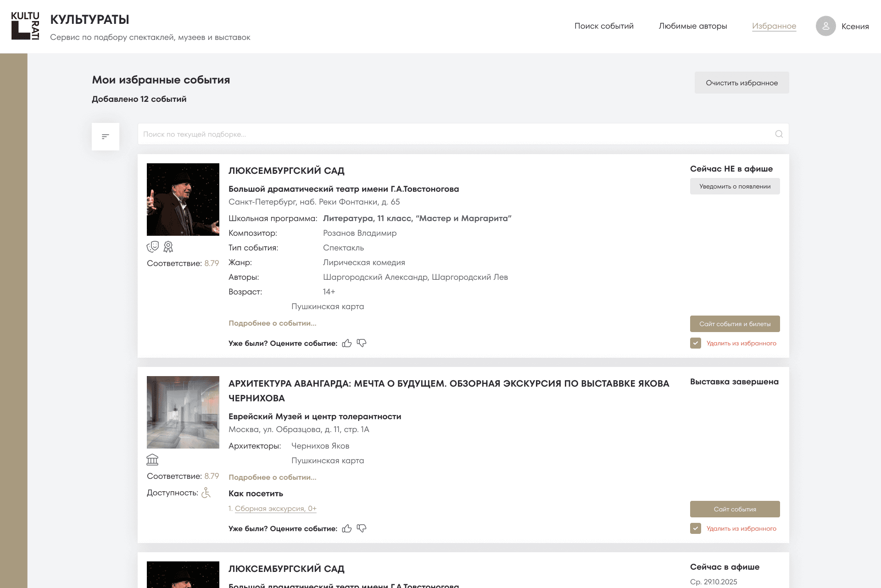Expand Подробнее о событии for exhibition
881x588 pixels.
[272, 477]
